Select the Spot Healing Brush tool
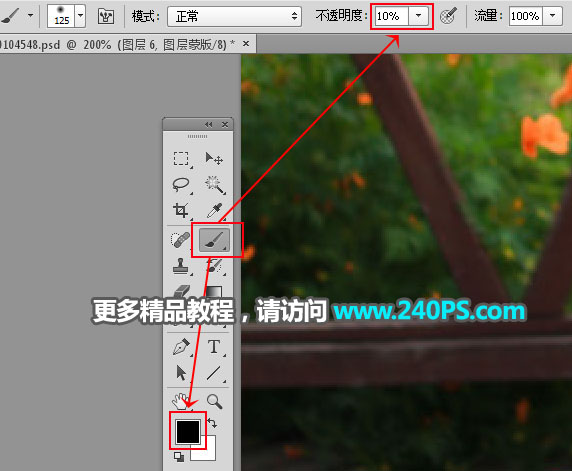The image size is (572, 471). point(180,239)
